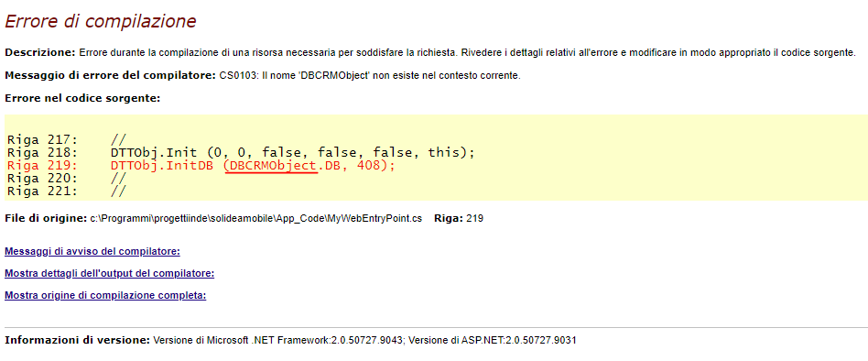Click code line 'Riga 220'

[67, 179]
